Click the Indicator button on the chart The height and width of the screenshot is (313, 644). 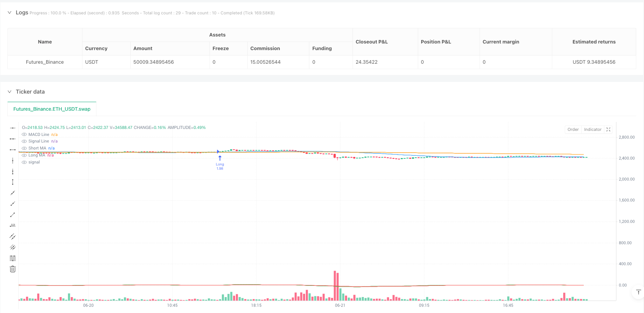click(x=592, y=130)
